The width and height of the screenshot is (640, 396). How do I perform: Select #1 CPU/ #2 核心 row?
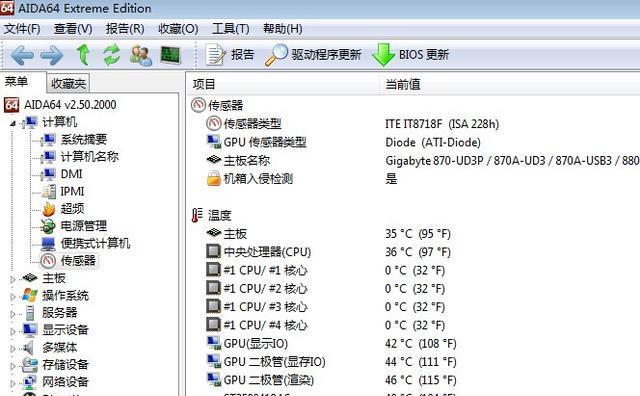[x=414, y=289]
